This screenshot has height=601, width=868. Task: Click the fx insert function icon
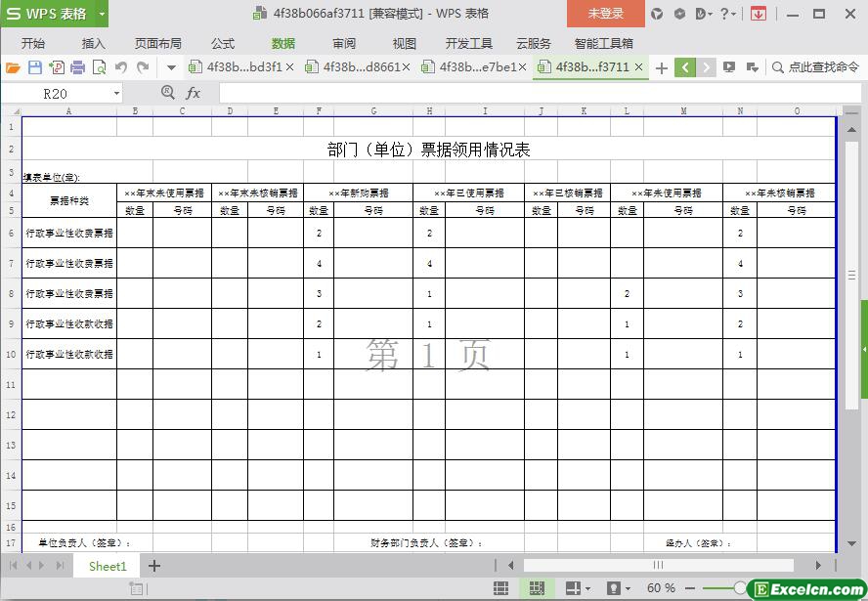tap(194, 93)
